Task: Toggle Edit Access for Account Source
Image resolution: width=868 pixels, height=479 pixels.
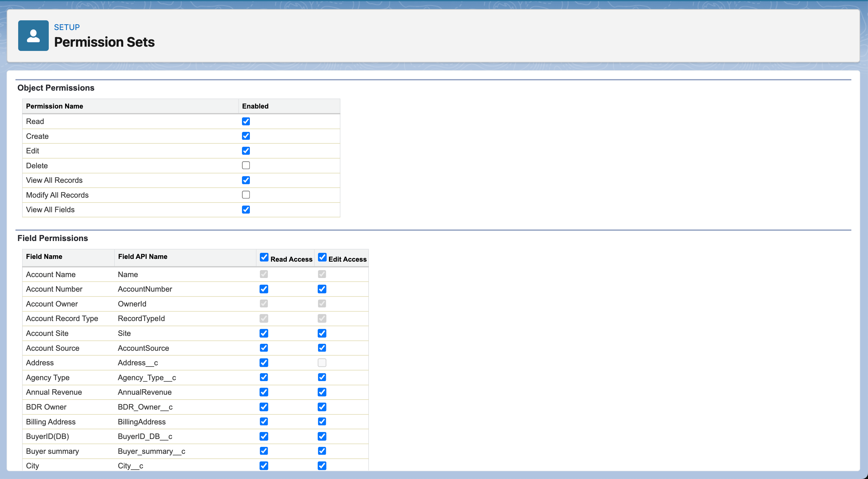Action: tap(322, 348)
